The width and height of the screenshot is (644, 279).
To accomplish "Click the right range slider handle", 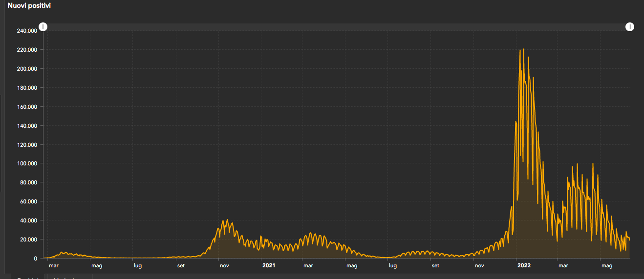I will click(x=630, y=27).
